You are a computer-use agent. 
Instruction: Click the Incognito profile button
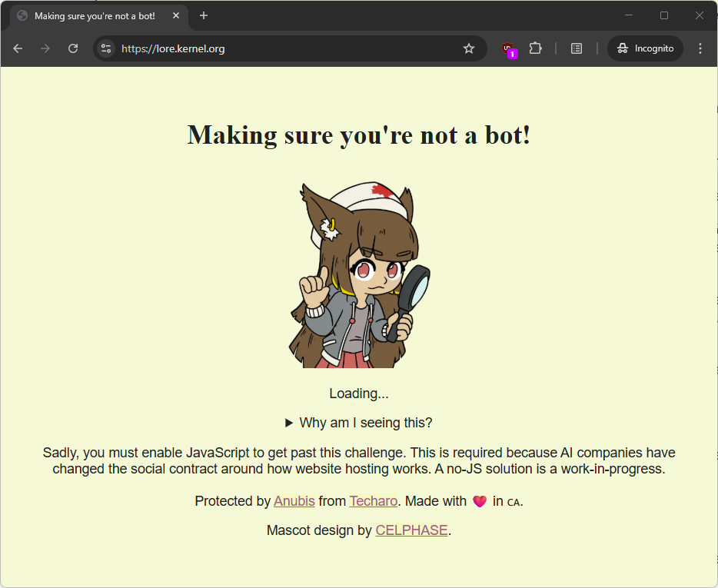point(646,48)
